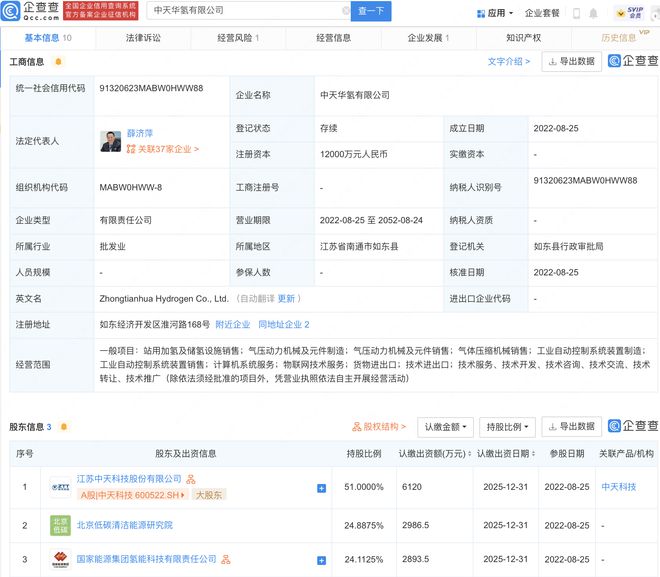Open the 应用 dropdown menu
This screenshot has width=660, height=577.
496,13
